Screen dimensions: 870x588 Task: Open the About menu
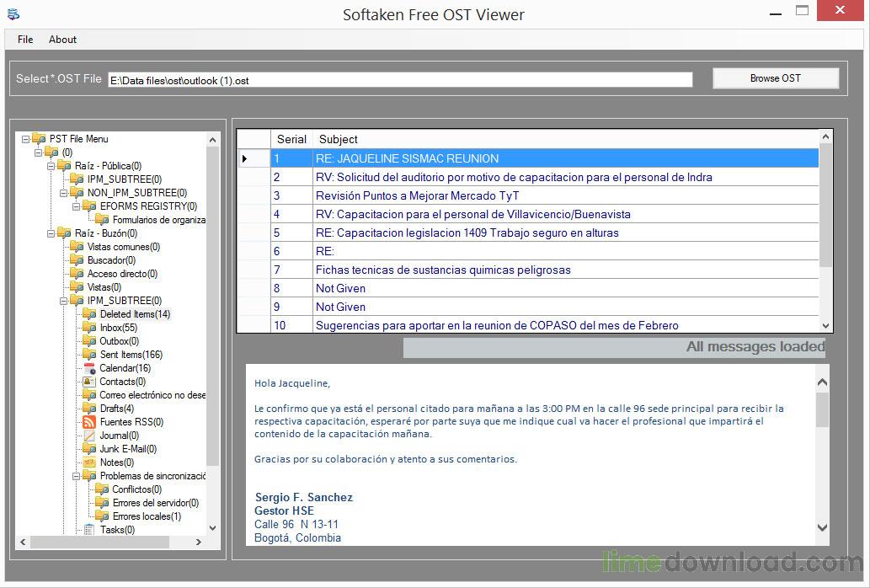click(62, 40)
